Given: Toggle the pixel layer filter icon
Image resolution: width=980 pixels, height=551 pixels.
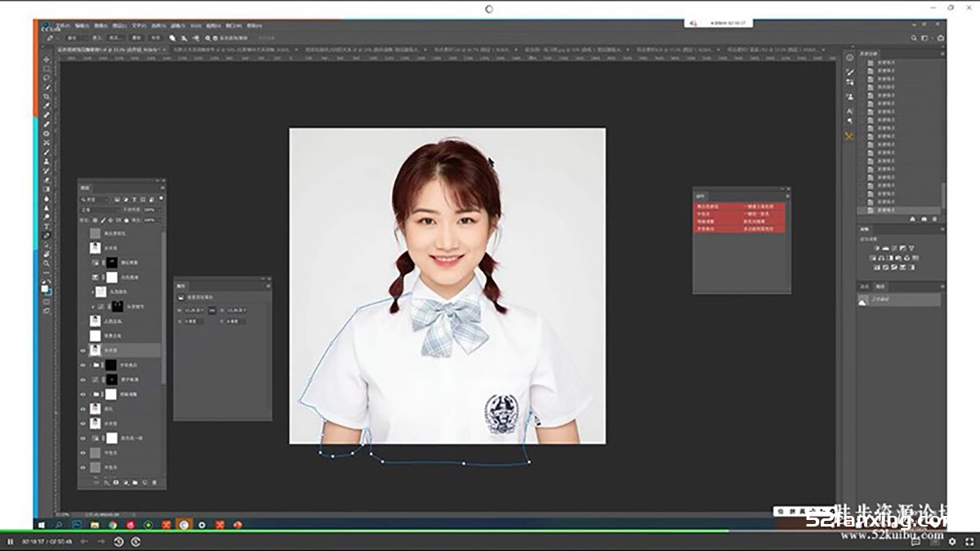Looking at the screenshot, I should click(118, 199).
